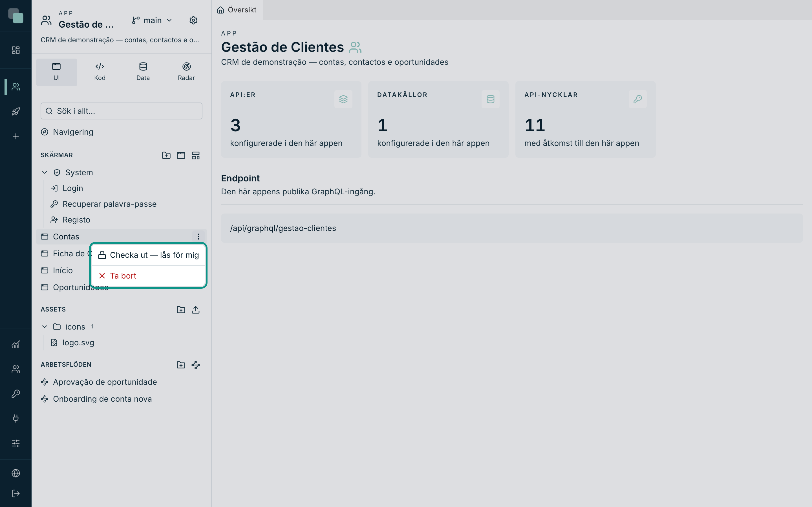Collapse the icons assets folder
Image resolution: width=812 pixels, height=507 pixels.
point(44,327)
